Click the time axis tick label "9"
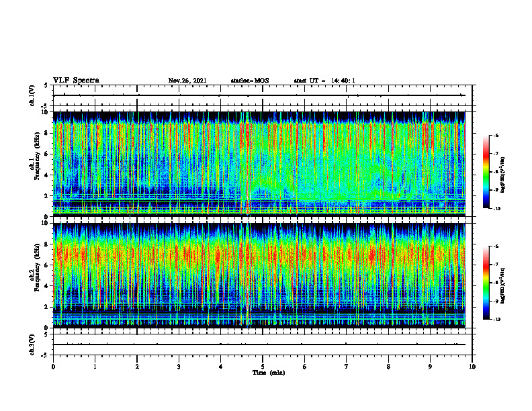The image size is (532, 411). pos(430,367)
